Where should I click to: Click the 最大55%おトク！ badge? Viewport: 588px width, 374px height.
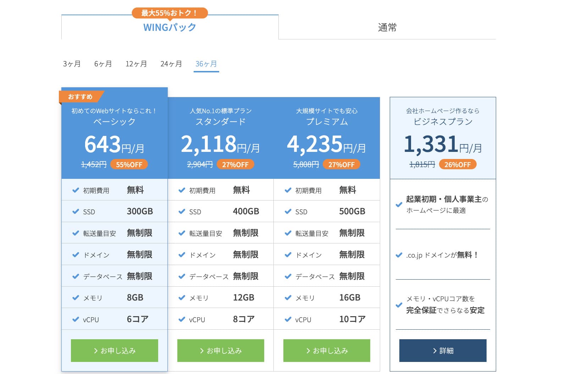tap(170, 13)
